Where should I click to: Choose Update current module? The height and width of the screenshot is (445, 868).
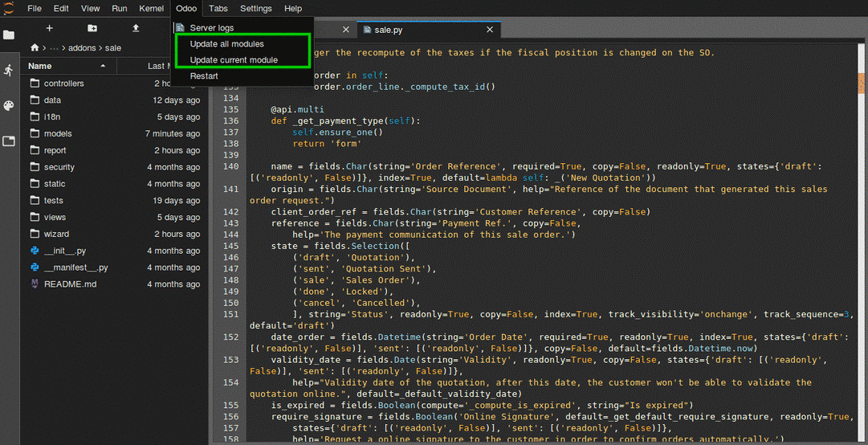[242, 59]
